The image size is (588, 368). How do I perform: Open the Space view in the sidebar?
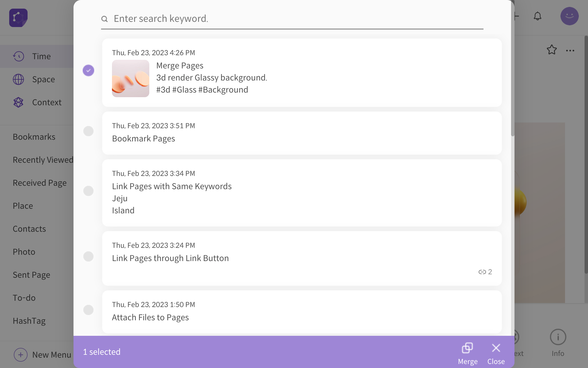(x=43, y=79)
